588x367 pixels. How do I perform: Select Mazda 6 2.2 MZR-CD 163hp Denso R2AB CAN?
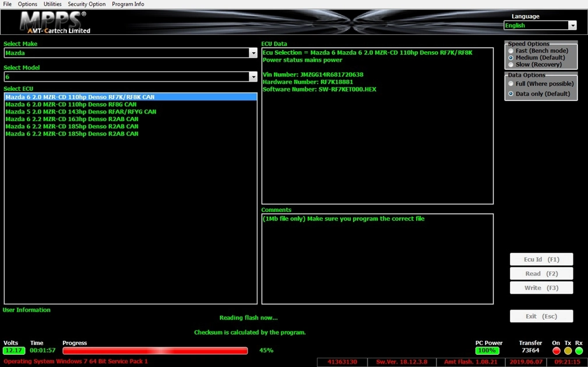point(131,119)
